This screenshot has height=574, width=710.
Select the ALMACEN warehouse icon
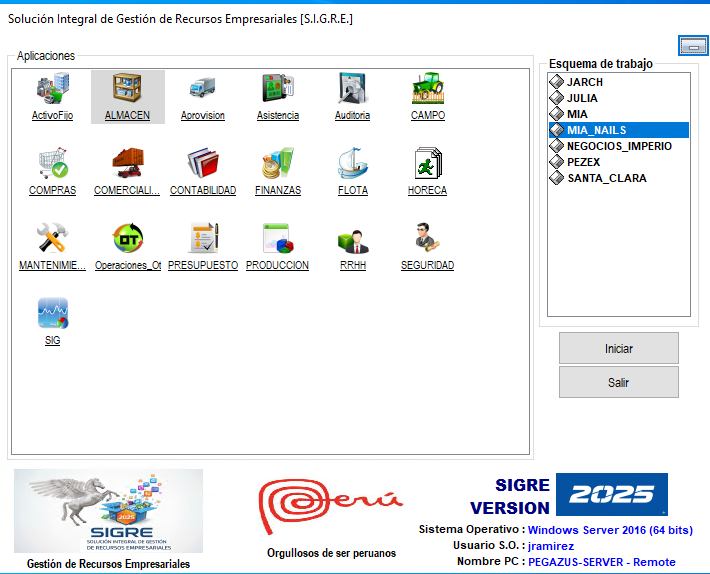coord(127,90)
